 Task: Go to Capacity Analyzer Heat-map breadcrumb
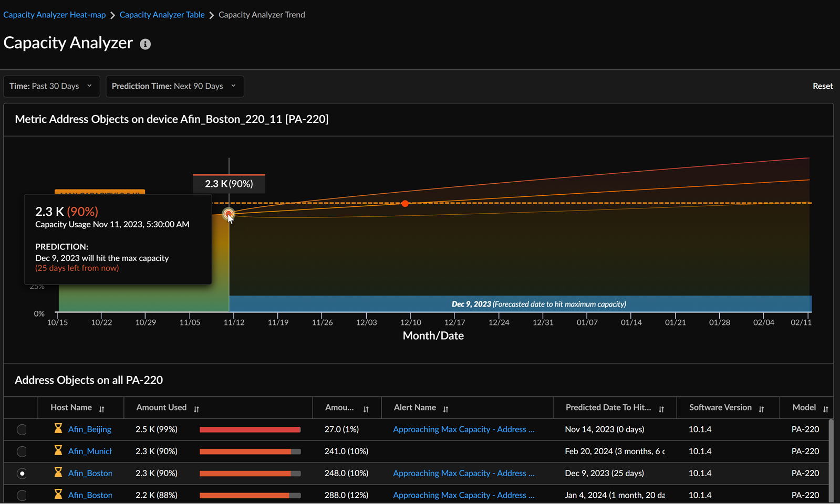pos(55,15)
